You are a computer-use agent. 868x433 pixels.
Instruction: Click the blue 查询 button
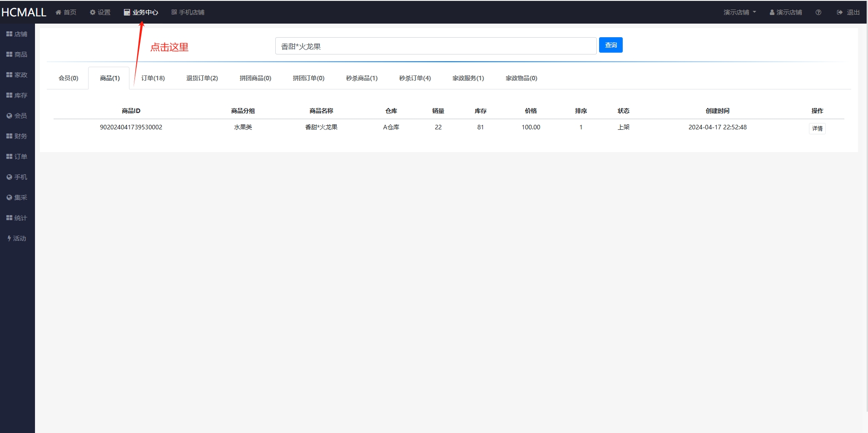611,45
